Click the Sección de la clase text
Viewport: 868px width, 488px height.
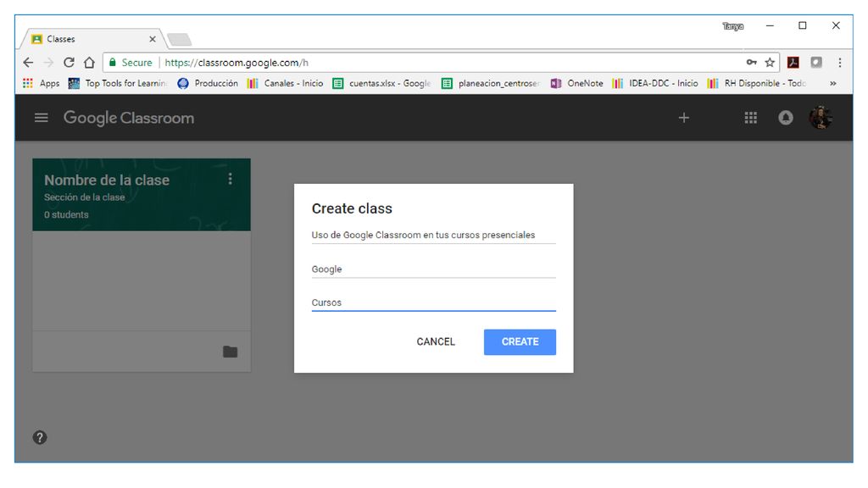pyautogui.click(x=84, y=197)
